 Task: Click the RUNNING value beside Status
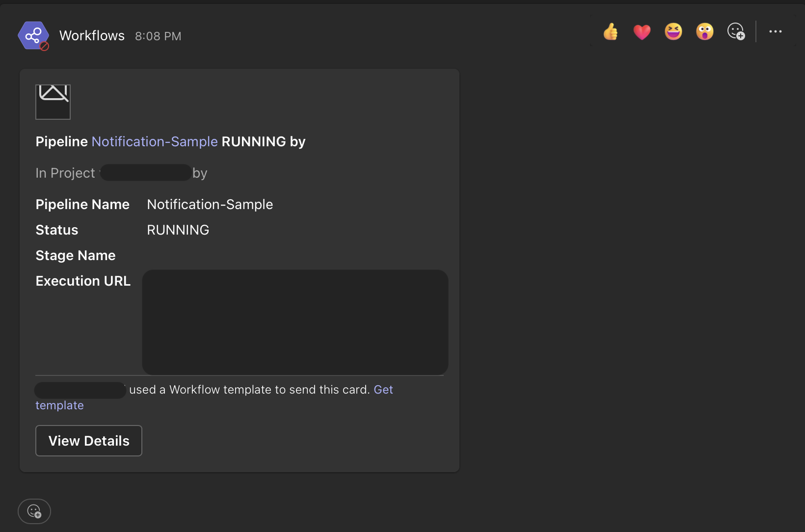[x=178, y=230]
